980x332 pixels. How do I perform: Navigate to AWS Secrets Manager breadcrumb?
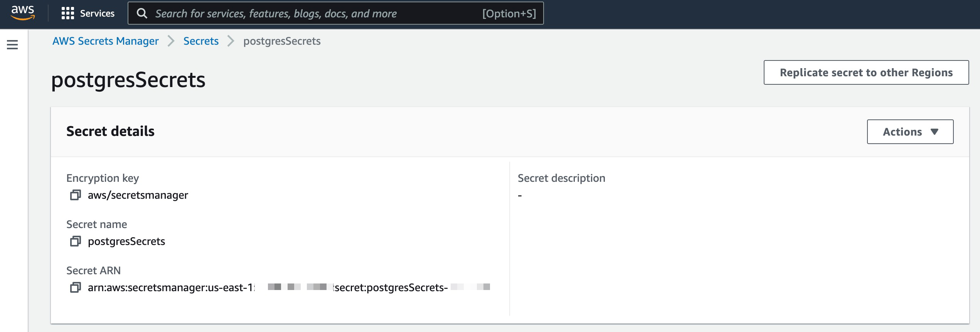click(105, 41)
